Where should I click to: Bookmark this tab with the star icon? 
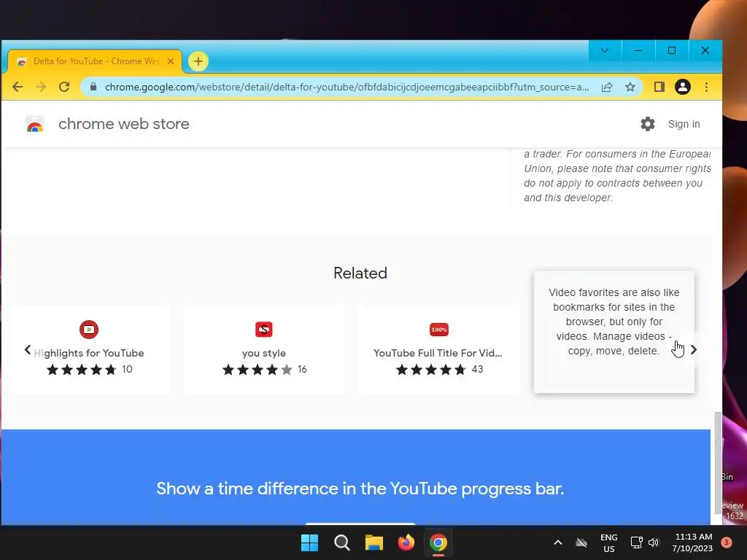coord(630,87)
